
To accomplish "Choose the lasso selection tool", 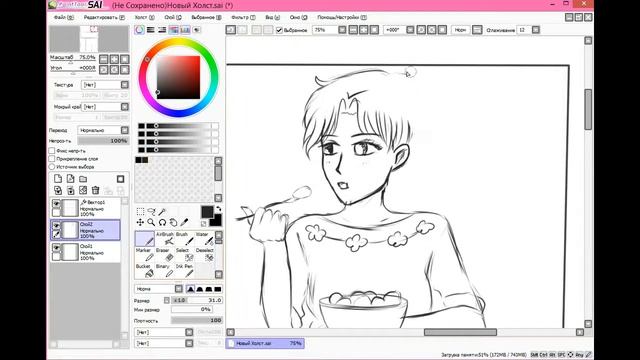I will coord(151,211).
